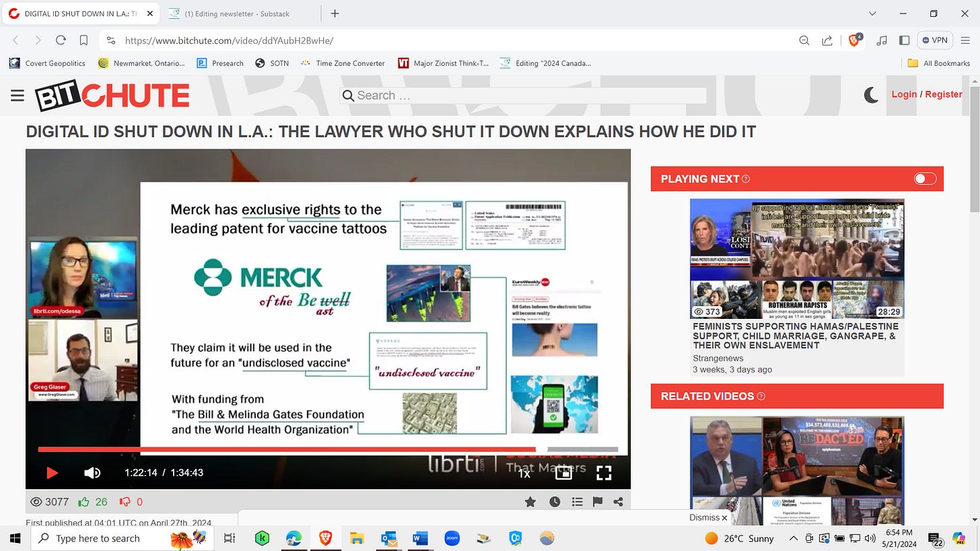Share this page from address bar

coord(827,40)
